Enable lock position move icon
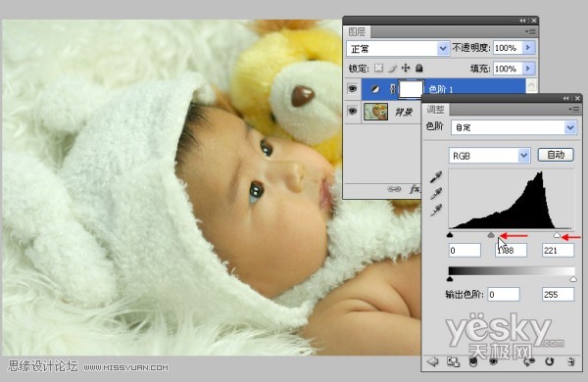Screen dimensions: 588x382 tap(406, 68)
